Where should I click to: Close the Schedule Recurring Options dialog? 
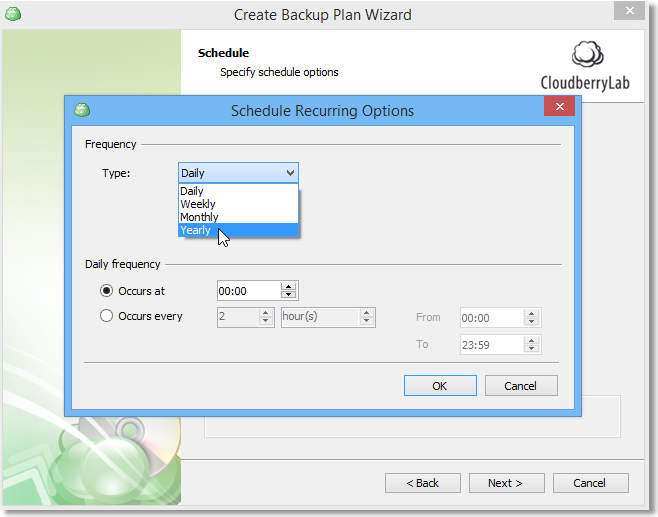pos(558,109)
